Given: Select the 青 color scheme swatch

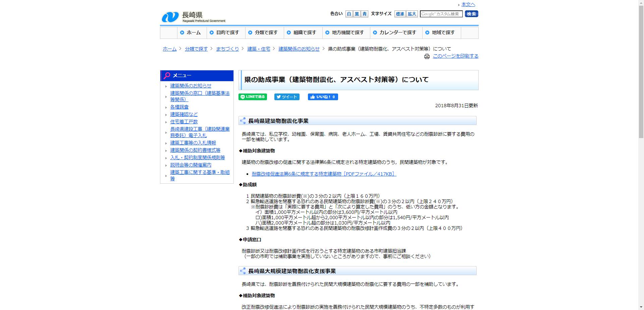Looking at the screenshot, I should pos(364,14).
